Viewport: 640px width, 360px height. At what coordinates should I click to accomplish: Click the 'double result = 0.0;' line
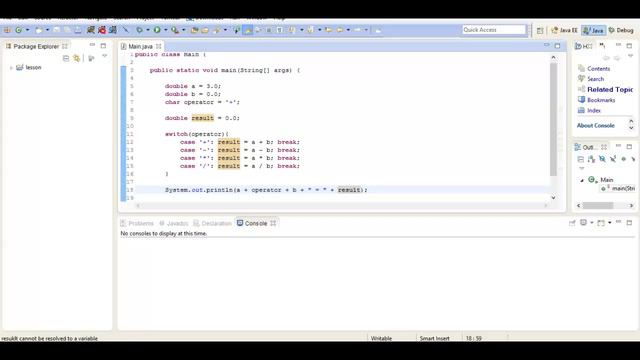(x=202, y=118)
